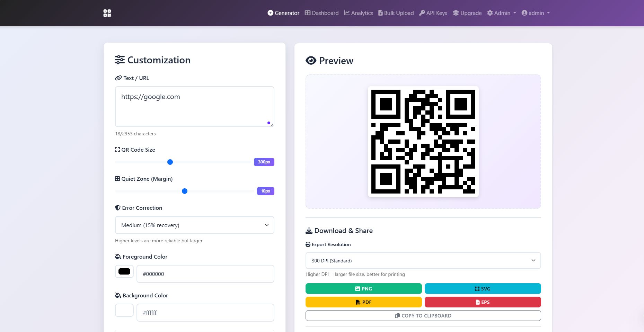Image resolution: width=644 pixels, height=332 pixels.
Task: Edit the background hex value #ffffff
Action: [x=205, y=313]
